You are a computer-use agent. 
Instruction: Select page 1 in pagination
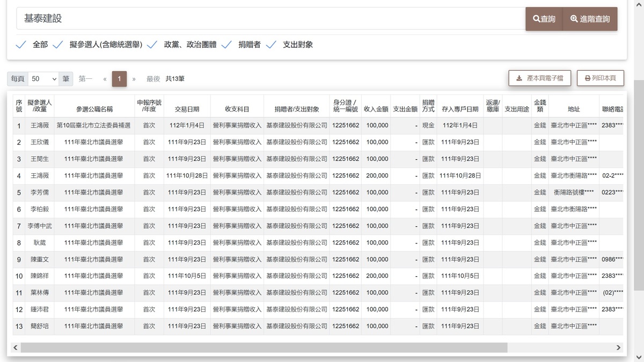(x=119, y=79)
